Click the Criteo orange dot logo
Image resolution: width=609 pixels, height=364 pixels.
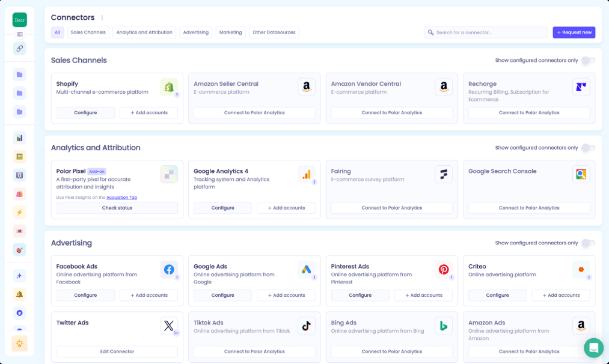click(581, 270)
